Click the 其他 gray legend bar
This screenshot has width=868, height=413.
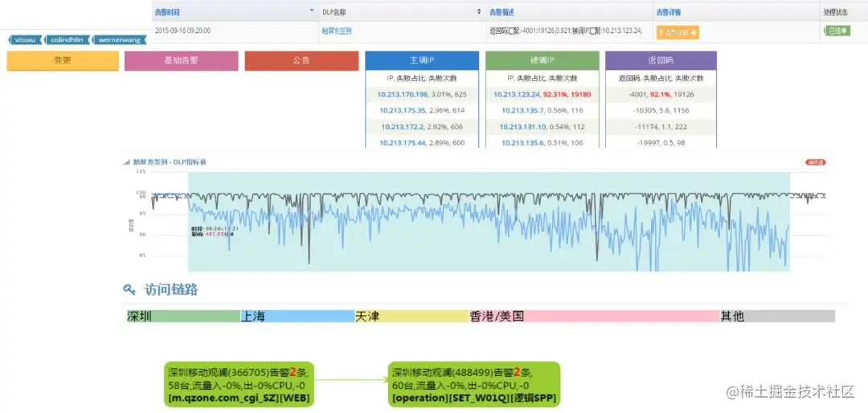777,316
